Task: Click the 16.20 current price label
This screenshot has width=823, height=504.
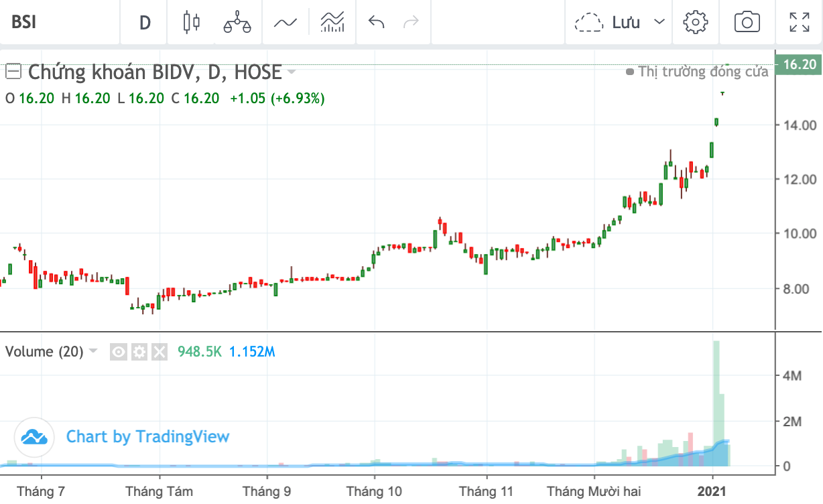Action: [x=799, y=64]
